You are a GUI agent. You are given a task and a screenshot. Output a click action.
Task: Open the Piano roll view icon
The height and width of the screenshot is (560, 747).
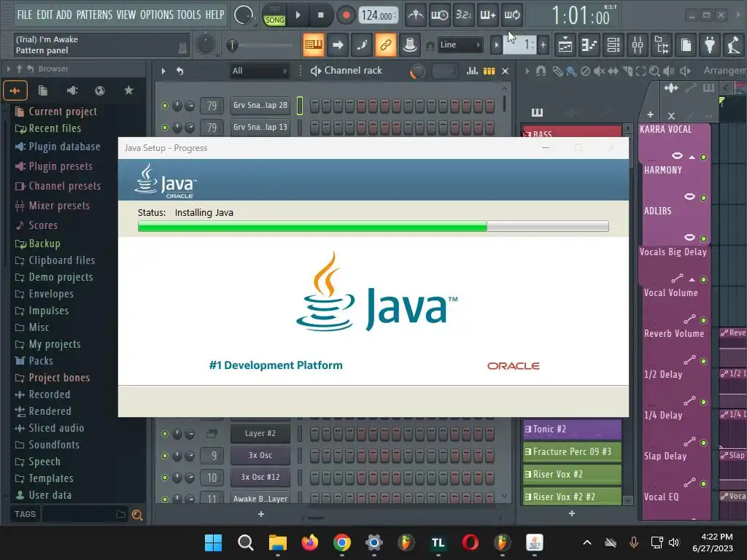589,45
